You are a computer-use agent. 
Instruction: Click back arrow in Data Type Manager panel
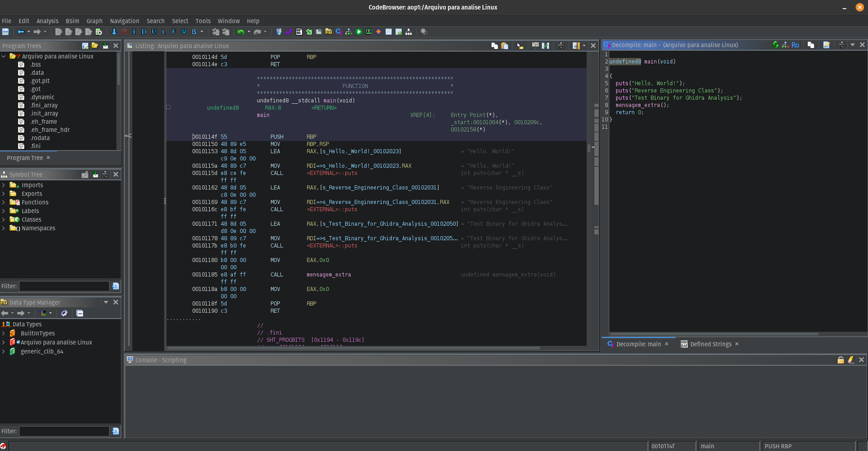[5, 313]
